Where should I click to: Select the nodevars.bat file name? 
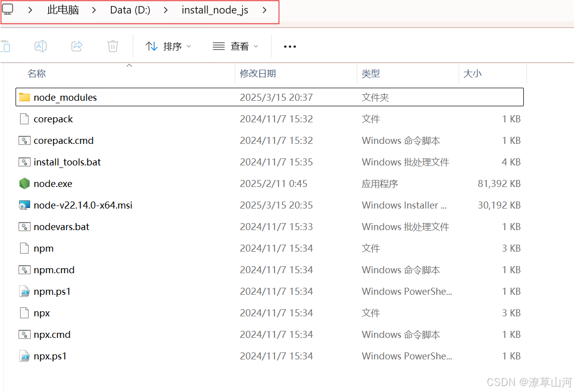point(61,227)
